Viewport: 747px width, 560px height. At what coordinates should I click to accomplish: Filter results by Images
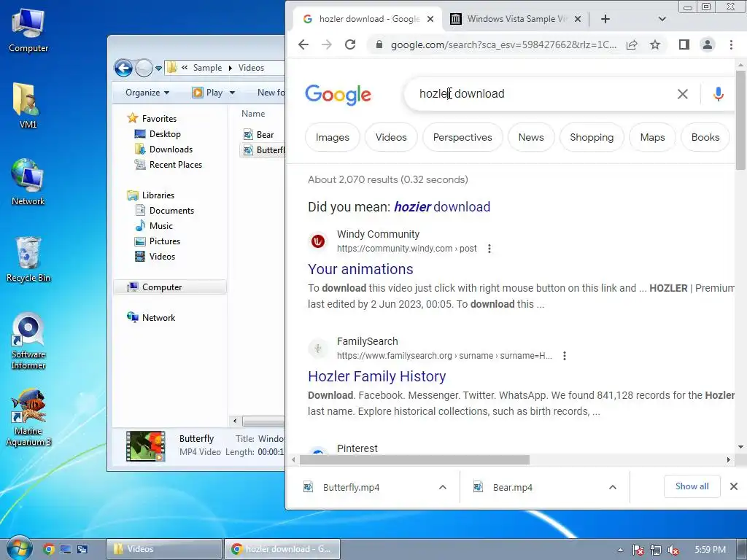333,137
